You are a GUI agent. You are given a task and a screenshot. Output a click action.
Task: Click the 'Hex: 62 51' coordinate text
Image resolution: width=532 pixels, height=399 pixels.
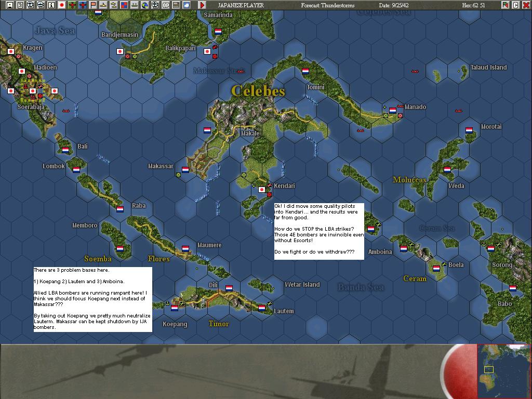click(474, 5)
